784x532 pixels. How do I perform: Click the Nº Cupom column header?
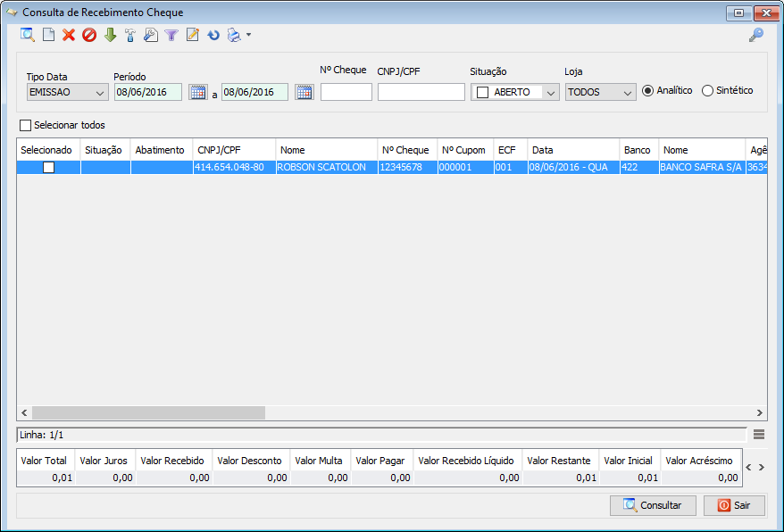pyautogui.click(x=465, y=150)
